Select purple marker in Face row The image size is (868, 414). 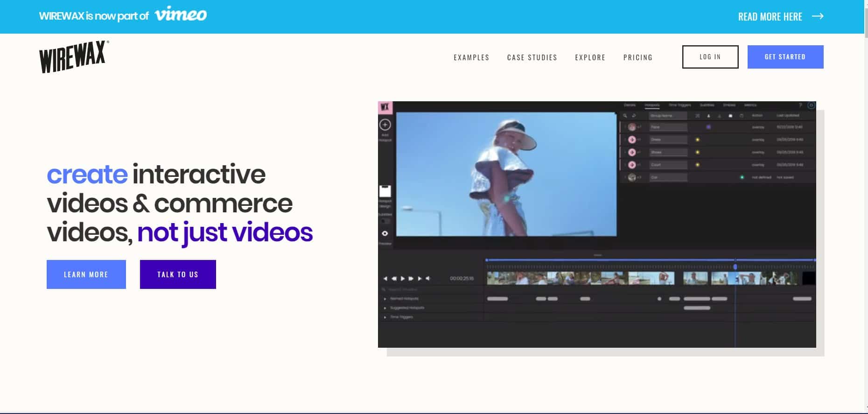708,127
